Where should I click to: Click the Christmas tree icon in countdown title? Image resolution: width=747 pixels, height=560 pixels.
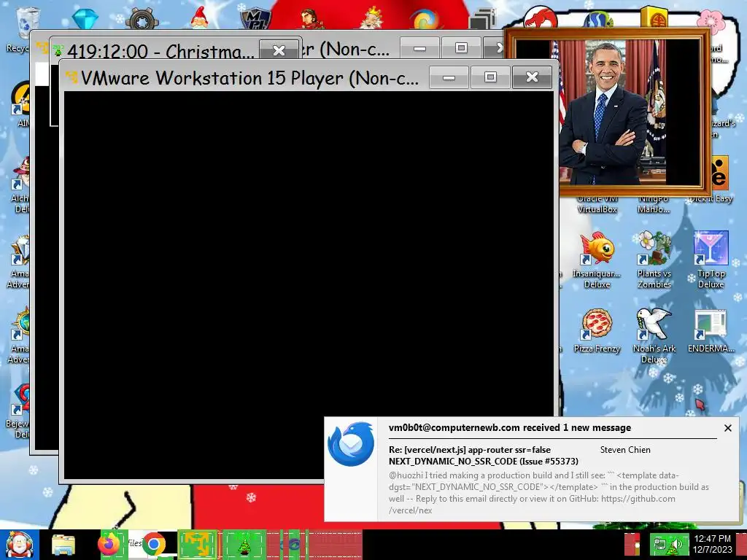pyautogui.click(x=58, y=50)
